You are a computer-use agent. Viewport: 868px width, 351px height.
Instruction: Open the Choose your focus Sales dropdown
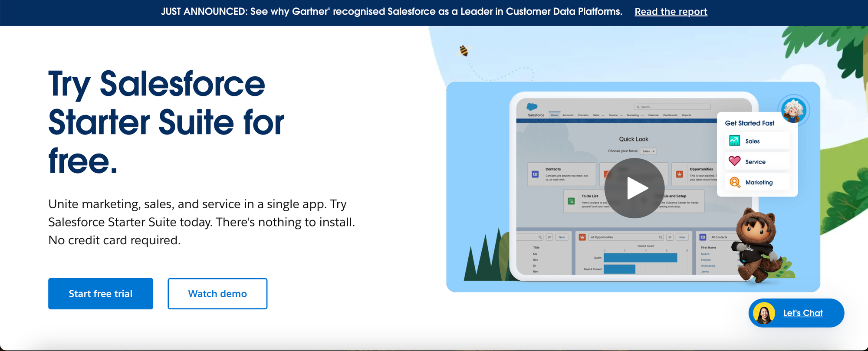pyautogui.click(x=648, y=151)
